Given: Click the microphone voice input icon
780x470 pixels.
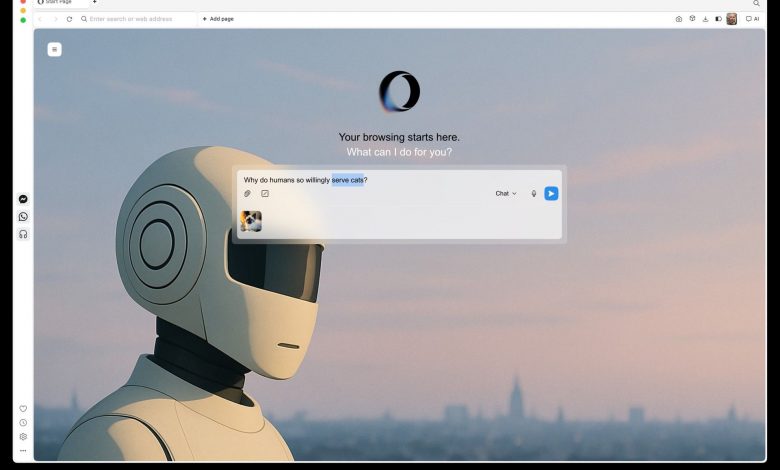Looking at the screenshot, I should click(534, 193).
